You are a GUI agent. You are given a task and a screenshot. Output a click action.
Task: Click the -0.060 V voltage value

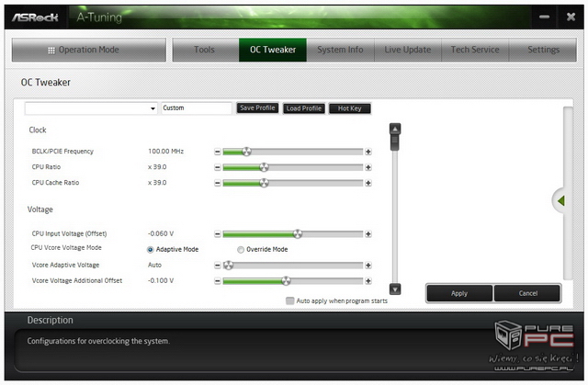coord(161,234)
